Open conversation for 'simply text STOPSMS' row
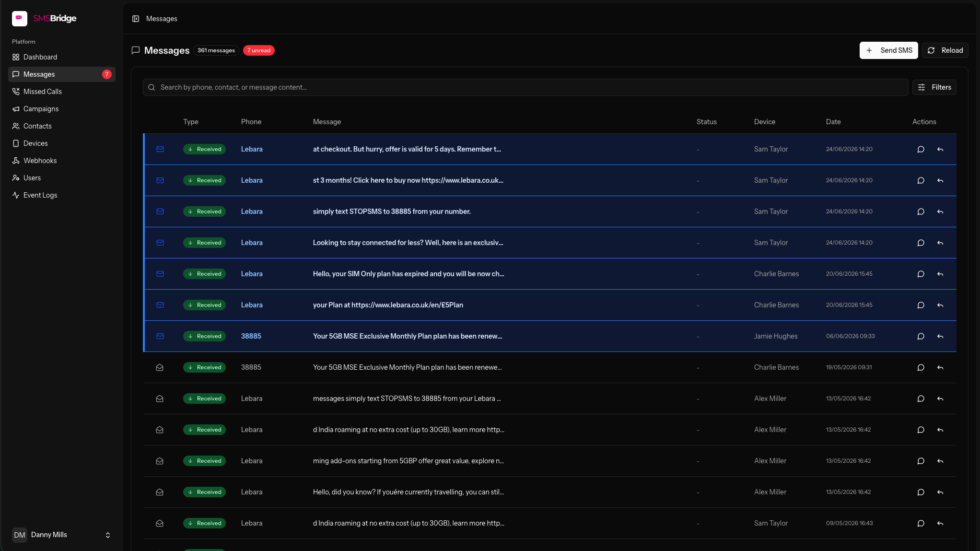The width and height of the screenshot is (980, 551). (921, 211)
